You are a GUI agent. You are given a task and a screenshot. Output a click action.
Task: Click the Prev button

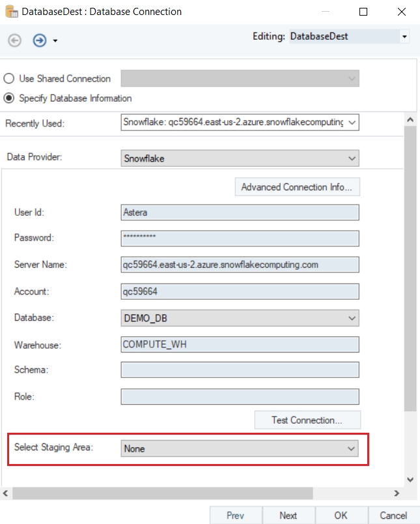coord(236,516)
